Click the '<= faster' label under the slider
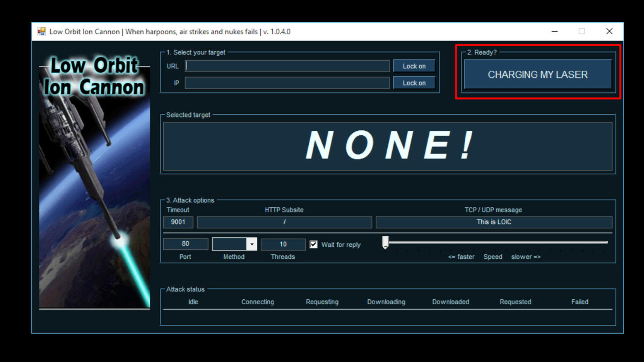 point(461,257)
